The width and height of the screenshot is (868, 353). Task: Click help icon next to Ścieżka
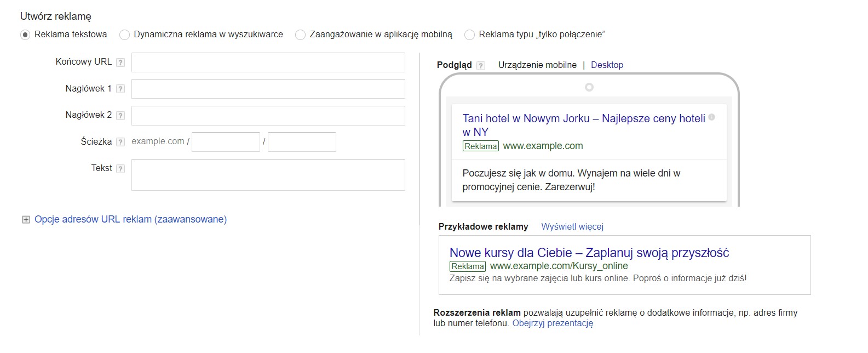(x=120, y=142)
